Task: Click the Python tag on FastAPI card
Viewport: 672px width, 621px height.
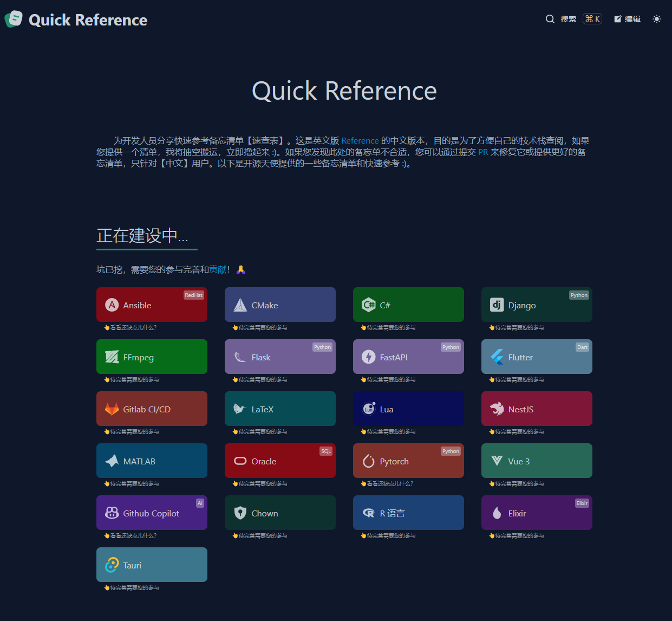Action: [451, 347]
